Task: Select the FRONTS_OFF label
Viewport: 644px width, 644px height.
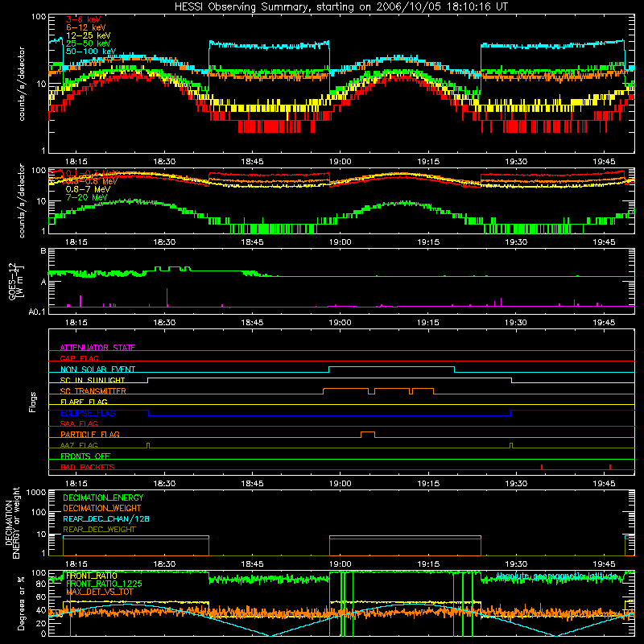Action: pyautogui.click(x=85, y=456)
